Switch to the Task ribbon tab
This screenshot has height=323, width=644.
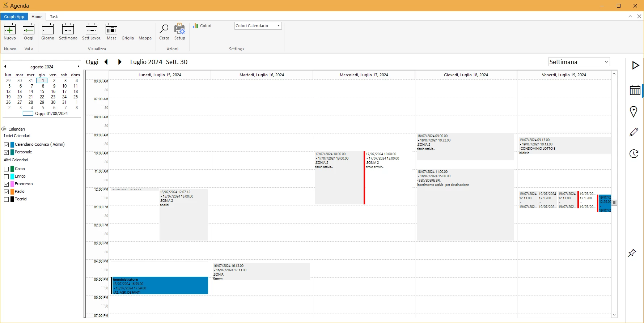pyautogui.click(x=54, y=17)
